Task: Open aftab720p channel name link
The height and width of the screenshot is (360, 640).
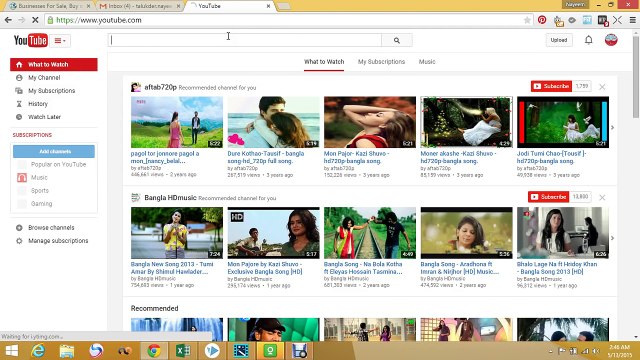Action: coord(160,87)
